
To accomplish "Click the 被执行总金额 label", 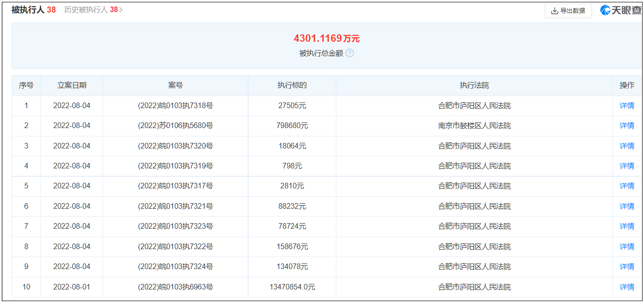I will point(321,53).
